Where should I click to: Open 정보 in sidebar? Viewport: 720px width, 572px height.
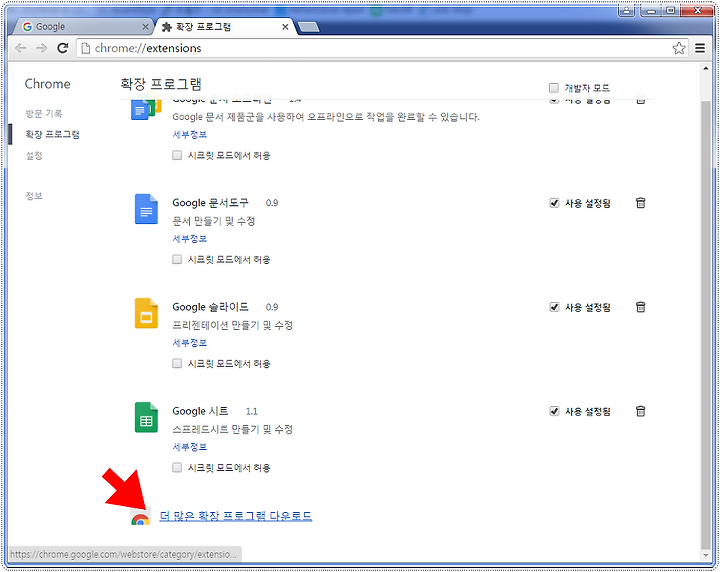[x=34, y=196]
